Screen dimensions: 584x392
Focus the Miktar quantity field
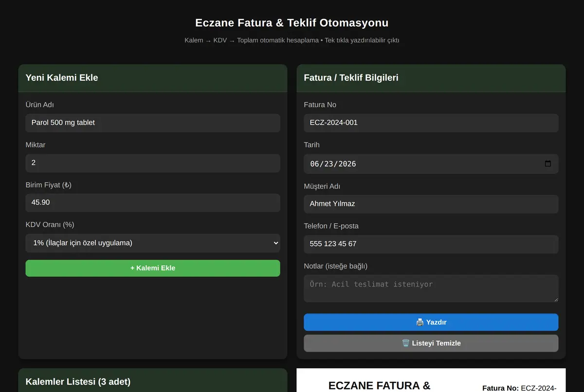click(153, 163)
